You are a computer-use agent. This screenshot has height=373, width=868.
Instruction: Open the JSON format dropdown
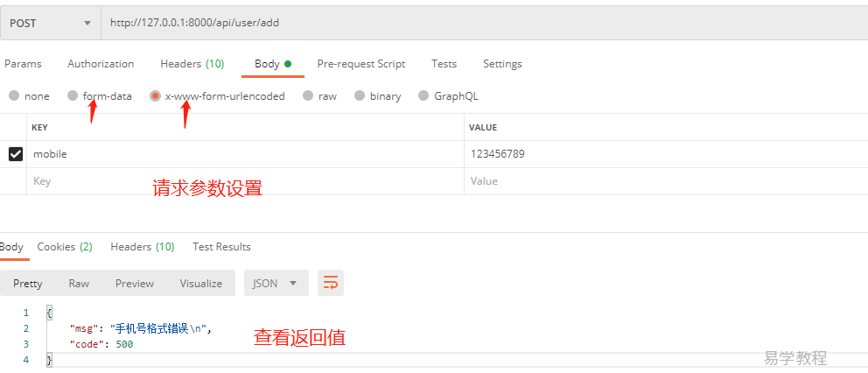click(x=276, y=283)
